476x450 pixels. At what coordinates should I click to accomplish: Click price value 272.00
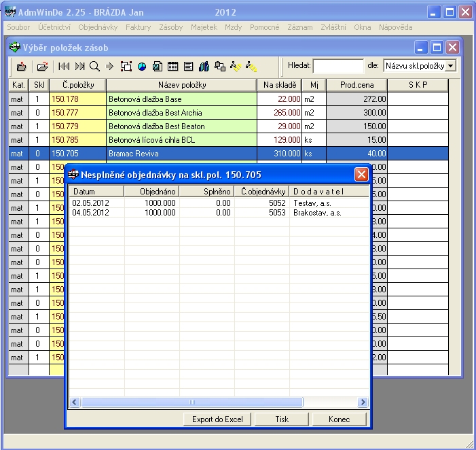coord(375,99)
